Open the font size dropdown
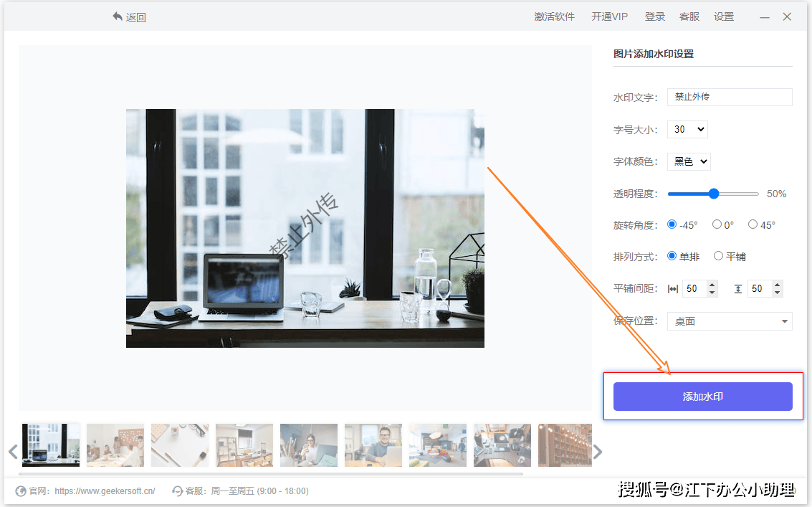The image size is (812, 507). 687,130
